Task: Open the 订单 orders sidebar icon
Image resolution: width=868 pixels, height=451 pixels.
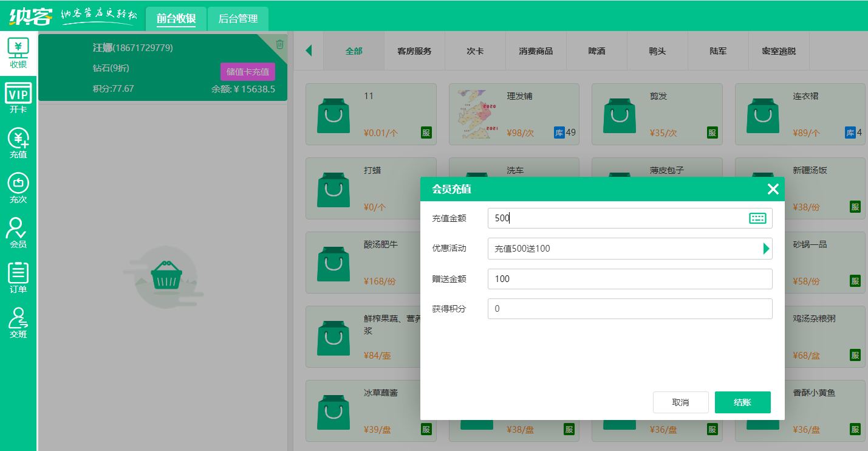Action: (x=18, y=278)
